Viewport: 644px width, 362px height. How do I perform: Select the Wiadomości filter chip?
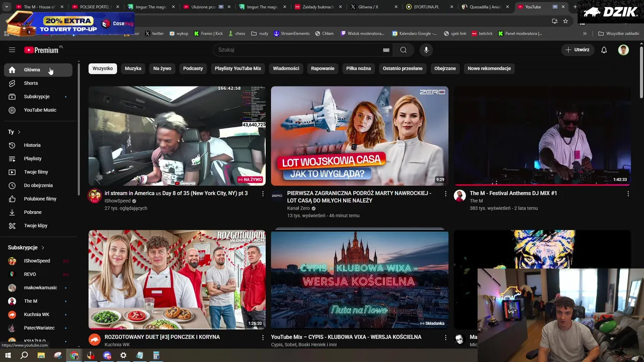(286, 68)
